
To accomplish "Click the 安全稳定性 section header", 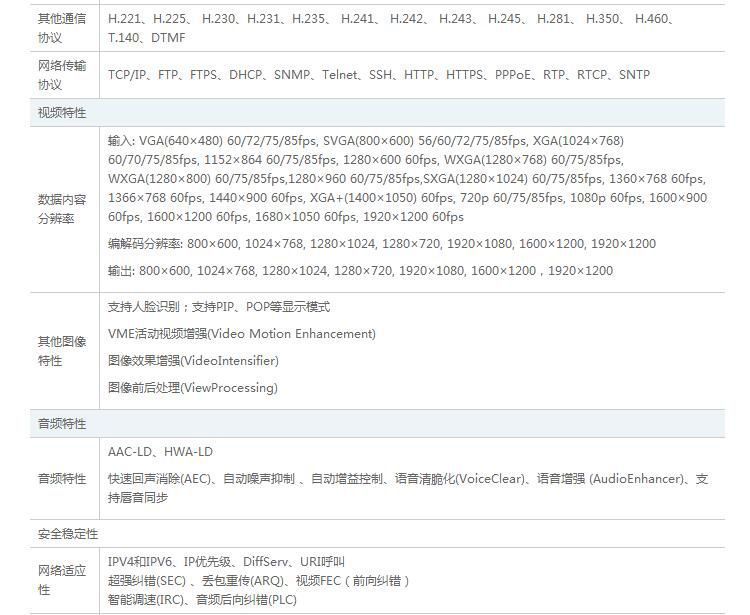I will pos(68,535).
